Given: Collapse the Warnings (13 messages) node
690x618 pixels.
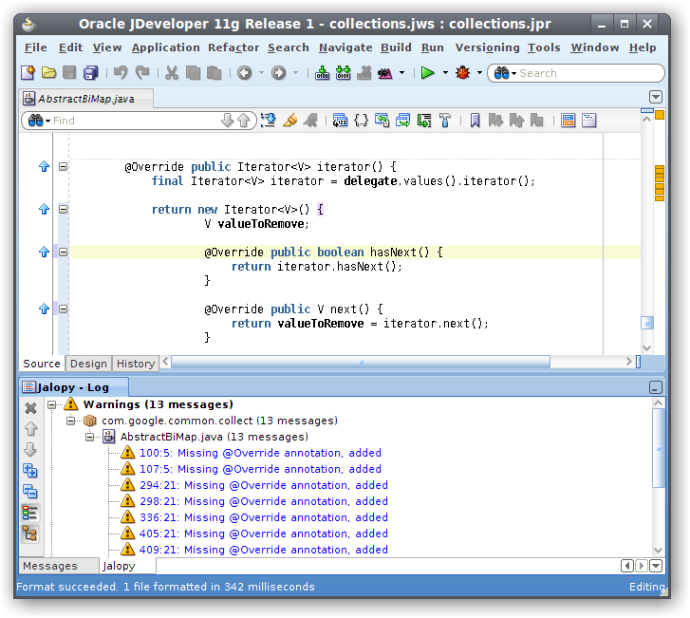Looking at the screenshot, I should click(x=52, y=404).
